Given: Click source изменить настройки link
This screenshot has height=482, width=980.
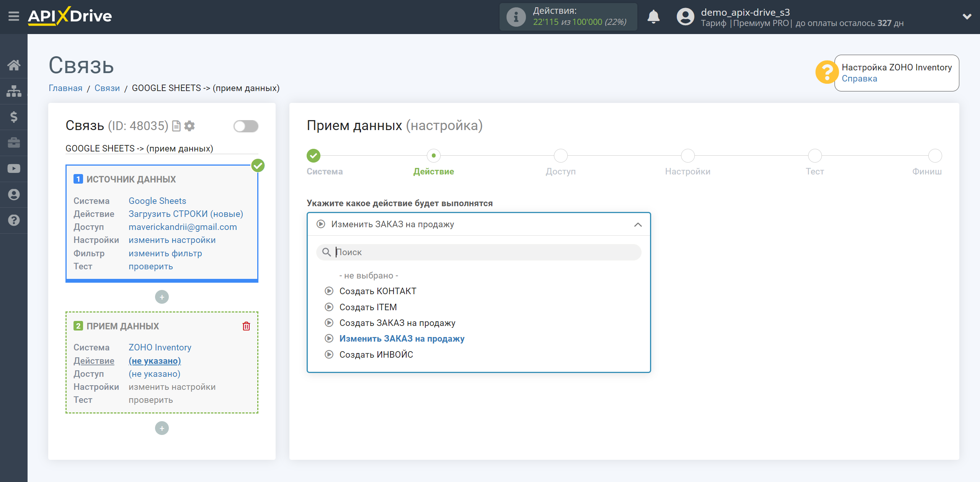Looking at the screenshot, I should (x=172, y=240).
